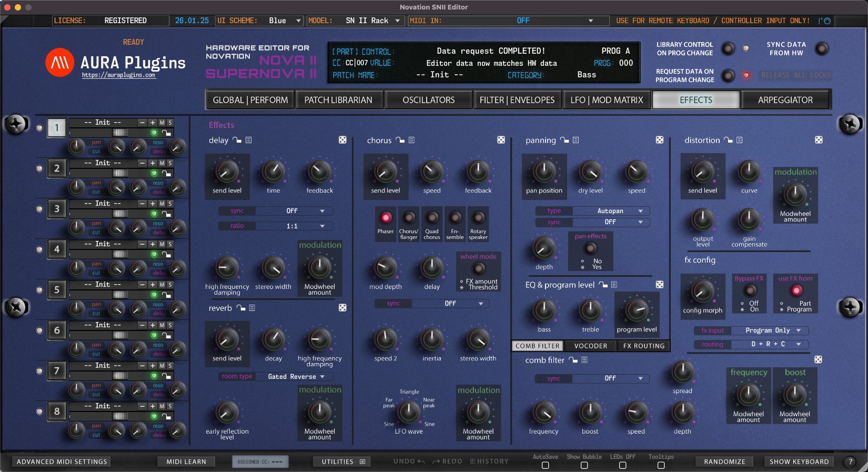Image resolution: width=868 pixels, height=472 pixels.
Task: Click the distortion section randomize dice icon
Action: tap(819, 140)
